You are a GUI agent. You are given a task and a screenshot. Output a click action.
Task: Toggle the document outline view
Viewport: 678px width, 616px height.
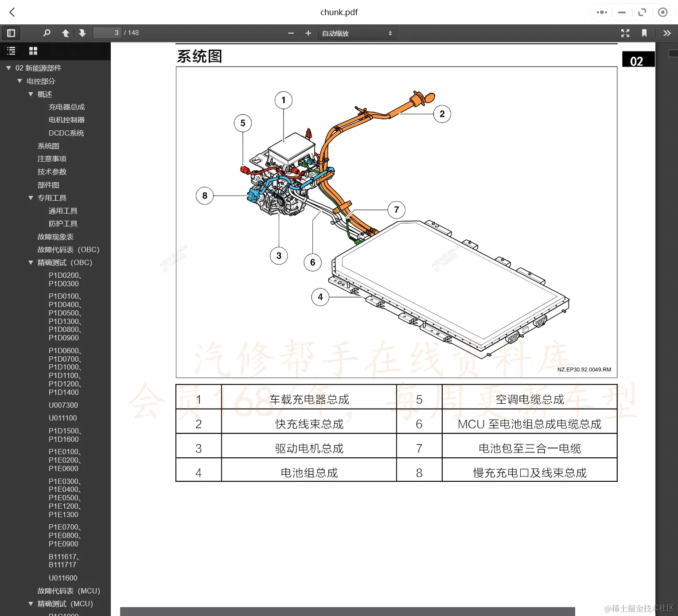pyautogui.click(x=12, y=51)
